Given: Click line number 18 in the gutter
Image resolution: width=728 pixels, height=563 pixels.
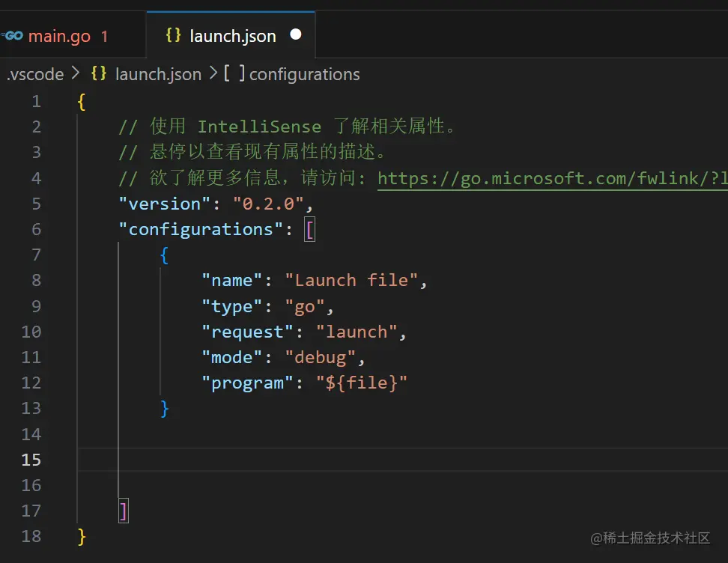Looking at the screenshot, I should pyautogui.click(x=31, y=537).
